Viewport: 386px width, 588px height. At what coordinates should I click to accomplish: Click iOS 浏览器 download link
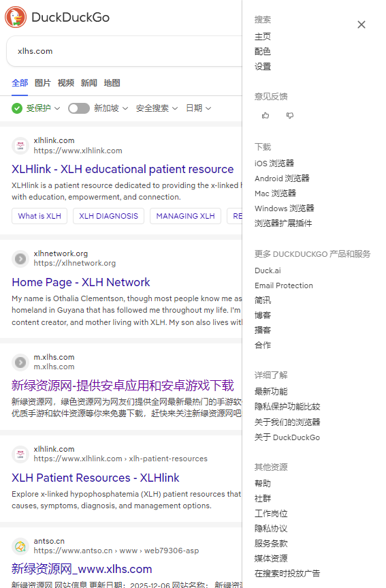pyautogui.click(x=274, y=164)
